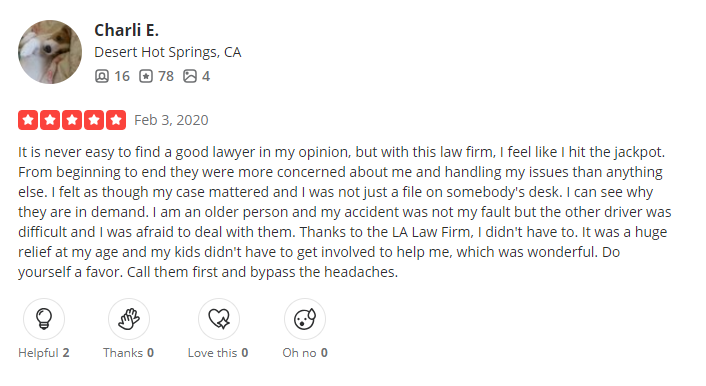Click the Feb 3, 2020 review date
Image resolution: width=706 pixels, height=386 pixels.
[171, 120]
